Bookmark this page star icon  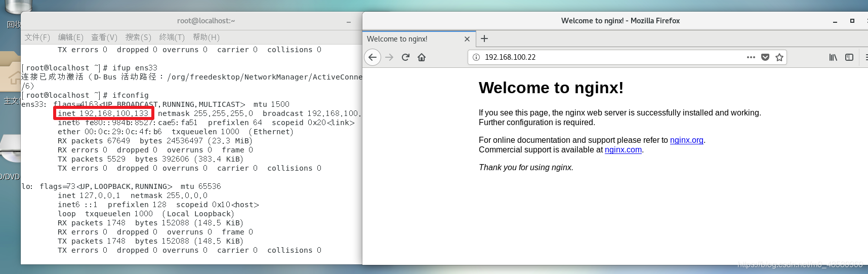click(779, 57)
